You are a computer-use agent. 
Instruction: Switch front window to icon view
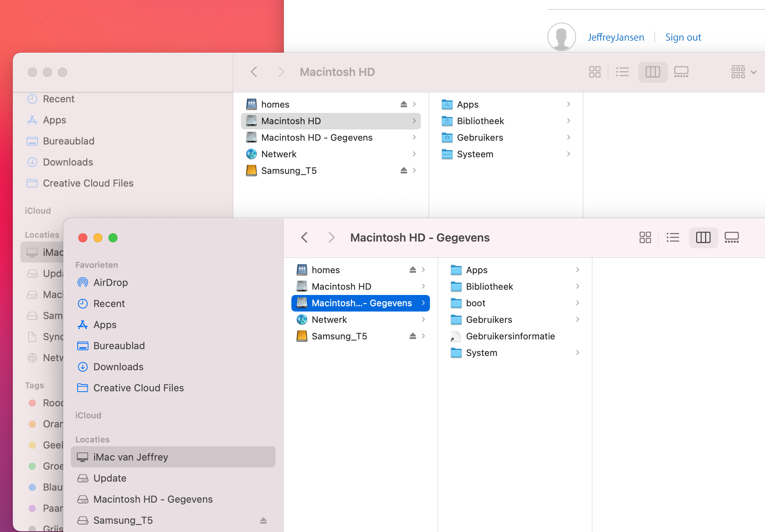645,237
